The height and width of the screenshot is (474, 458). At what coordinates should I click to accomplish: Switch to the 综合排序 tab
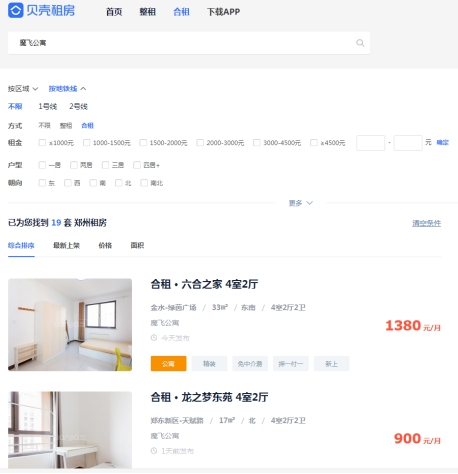[21, 245]
